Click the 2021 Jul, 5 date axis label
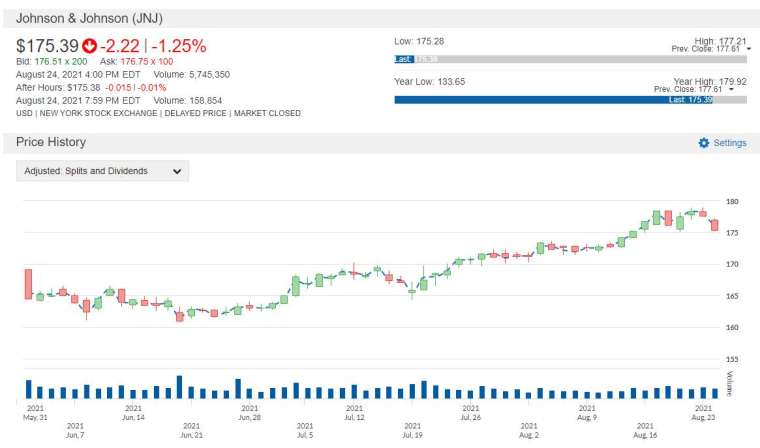This screenshot has width=760, height=448. (x=305, y=431)
